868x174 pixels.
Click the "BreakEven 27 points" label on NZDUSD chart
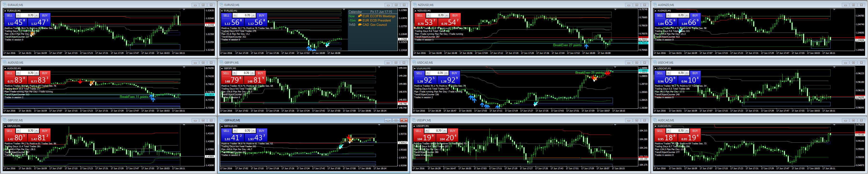567,45
